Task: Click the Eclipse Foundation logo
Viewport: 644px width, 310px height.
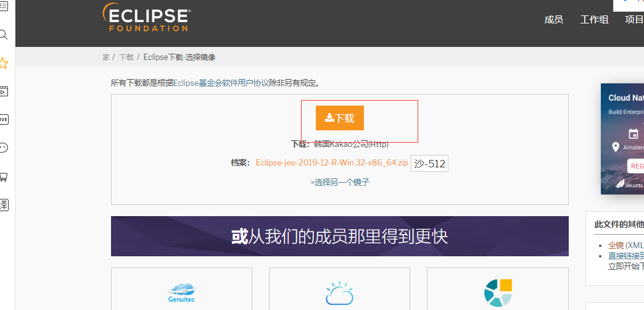Action: coord(147,17)
